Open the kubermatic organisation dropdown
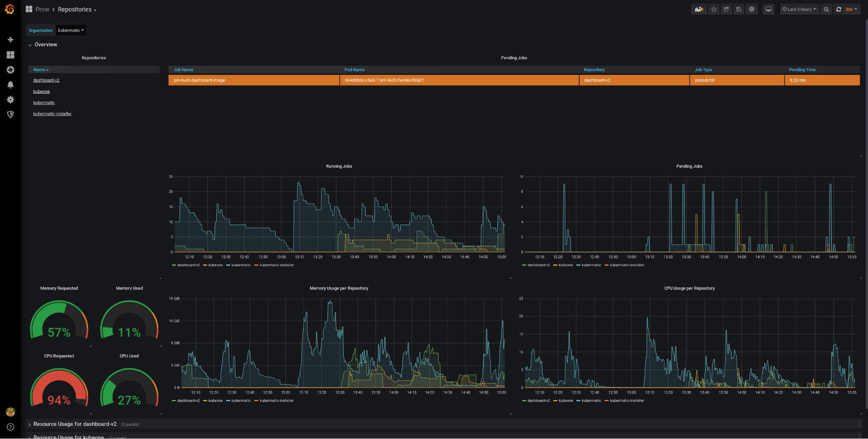 tap(70, 30)
